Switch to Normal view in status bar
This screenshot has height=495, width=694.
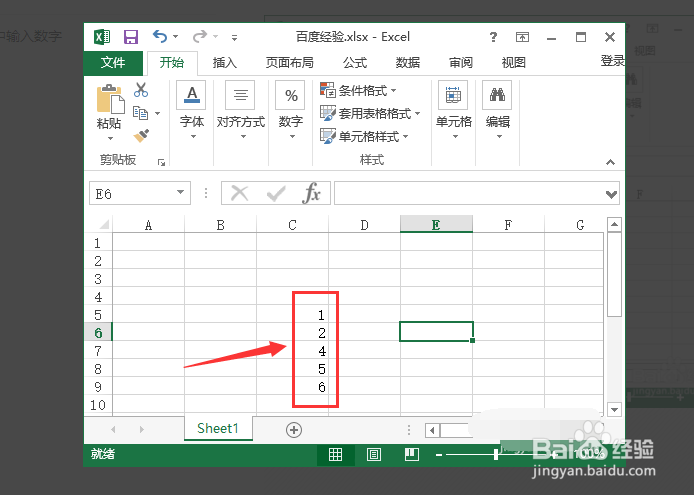point(335,455)
